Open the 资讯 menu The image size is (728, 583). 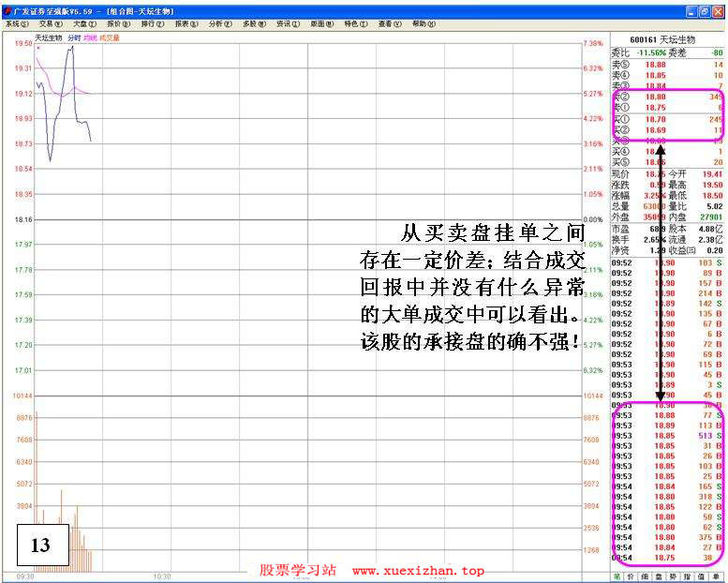point(289,23)
